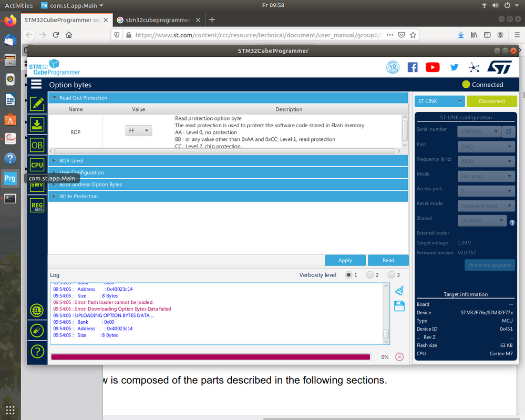Open the com.st.app.Main app menu
The width and height of the screenshot is (525, 420).
click(72, 5)
